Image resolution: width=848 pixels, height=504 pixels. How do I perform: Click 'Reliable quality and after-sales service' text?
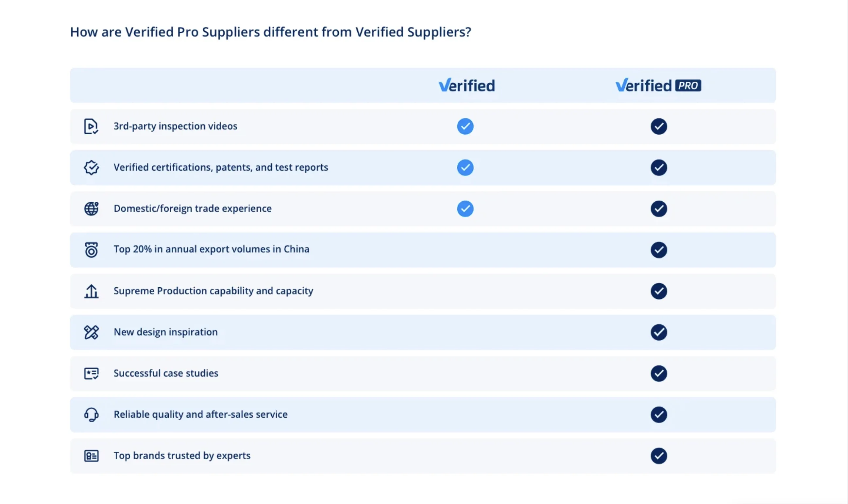point(200,414)
